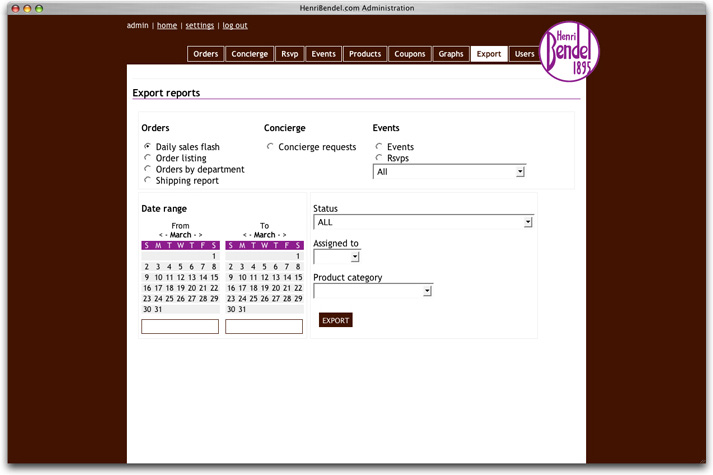Expand the Events filter dropdown
The width and height of the screenshot is (713, 475).
point(449,172)
